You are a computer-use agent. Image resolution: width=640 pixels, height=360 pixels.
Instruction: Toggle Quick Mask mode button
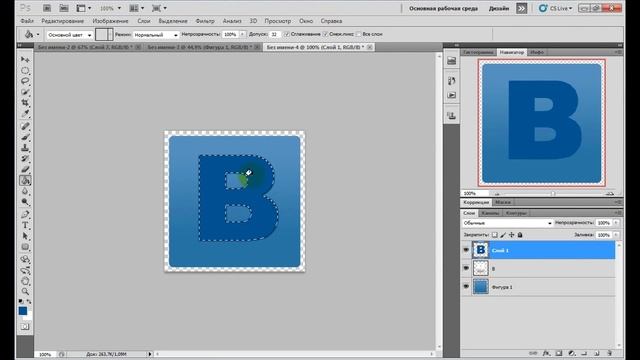[x=25, y=327]
